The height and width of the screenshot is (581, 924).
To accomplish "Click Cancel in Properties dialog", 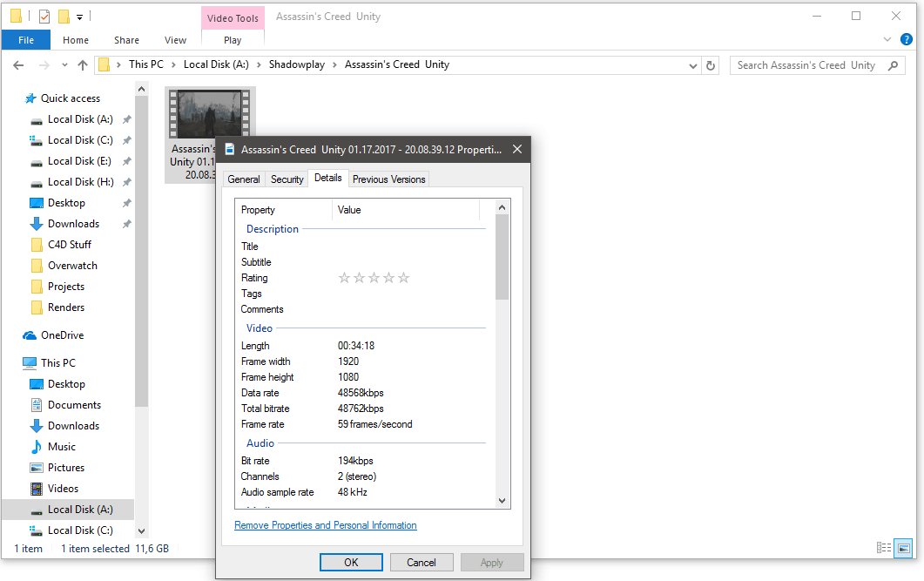I will [x=422, y=562].
